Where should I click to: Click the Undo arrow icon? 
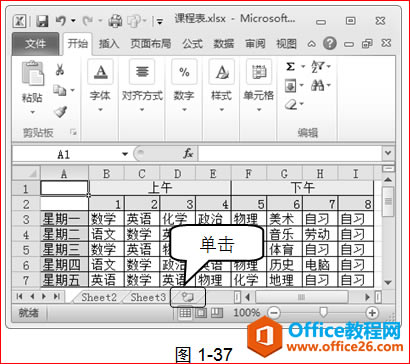tap(60, 21)
